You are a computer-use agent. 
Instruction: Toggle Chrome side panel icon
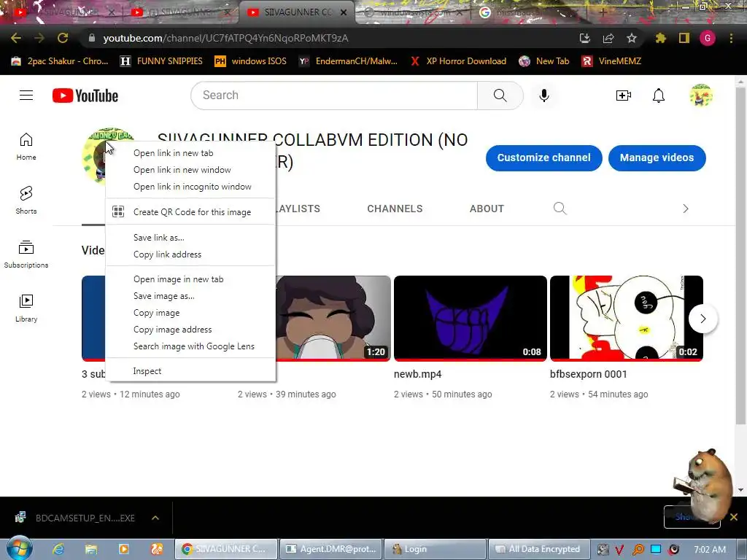click(684, 38)
